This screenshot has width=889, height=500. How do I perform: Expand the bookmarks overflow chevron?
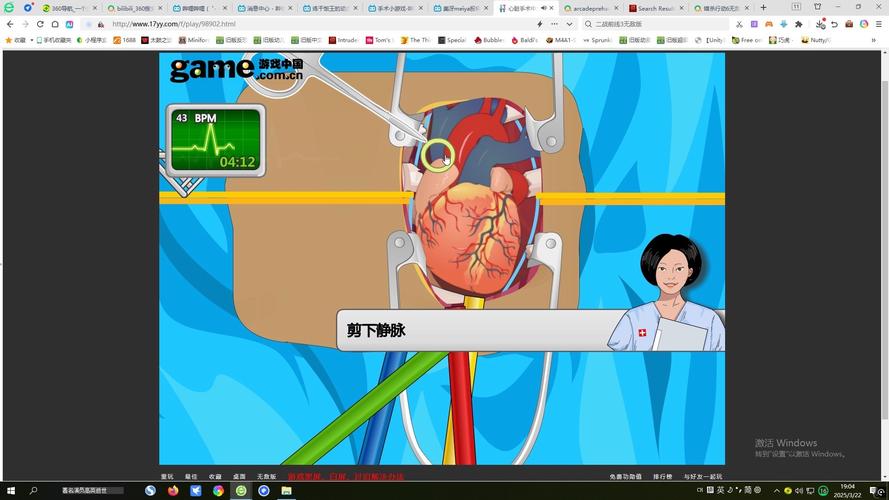874,40
